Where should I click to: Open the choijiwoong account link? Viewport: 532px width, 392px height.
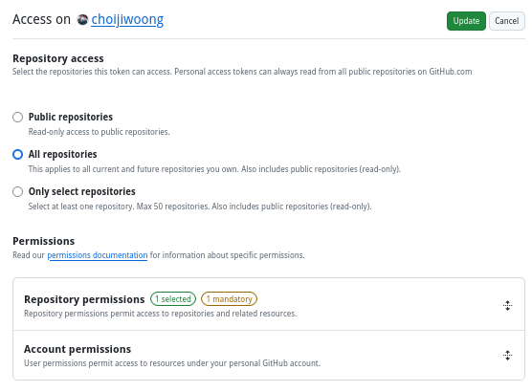pyautogui.click(x=127, y=20)
